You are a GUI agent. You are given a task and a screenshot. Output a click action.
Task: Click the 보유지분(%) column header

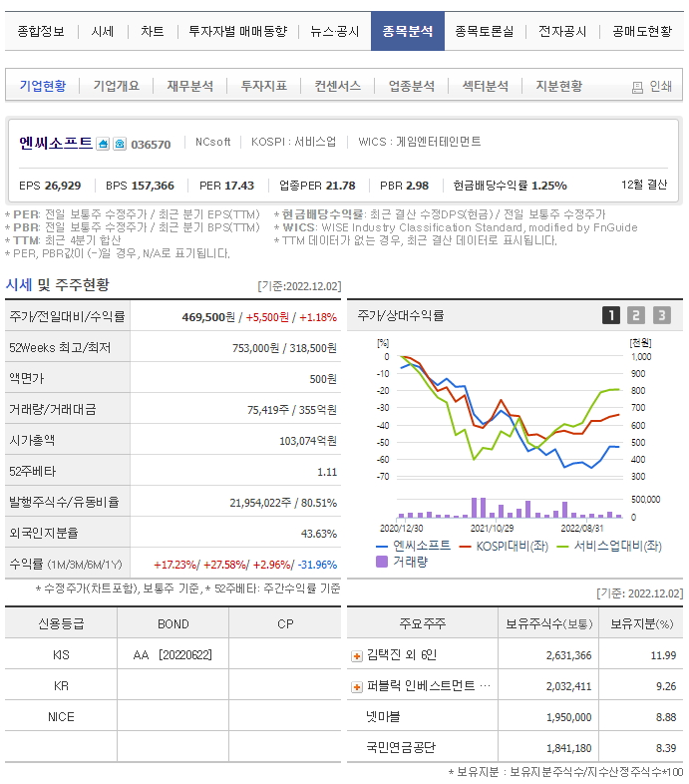coord(641,624)
